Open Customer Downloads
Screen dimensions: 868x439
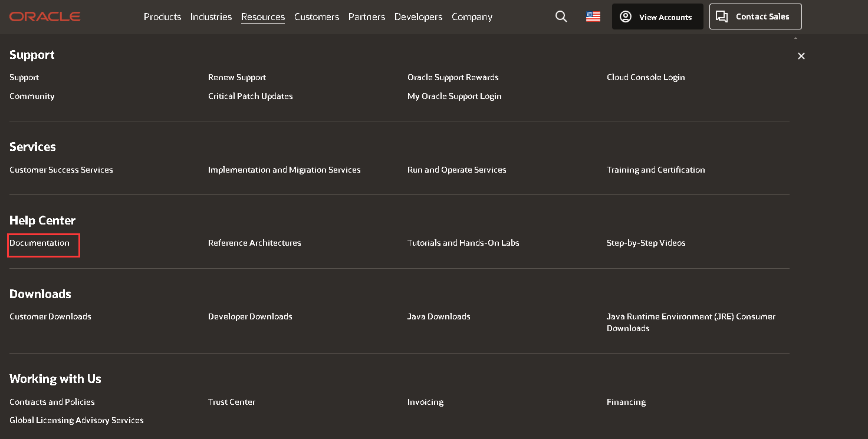50,316
